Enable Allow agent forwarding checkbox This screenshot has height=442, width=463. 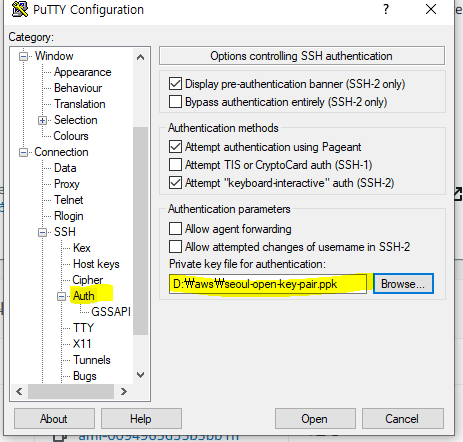click(175, 229)
